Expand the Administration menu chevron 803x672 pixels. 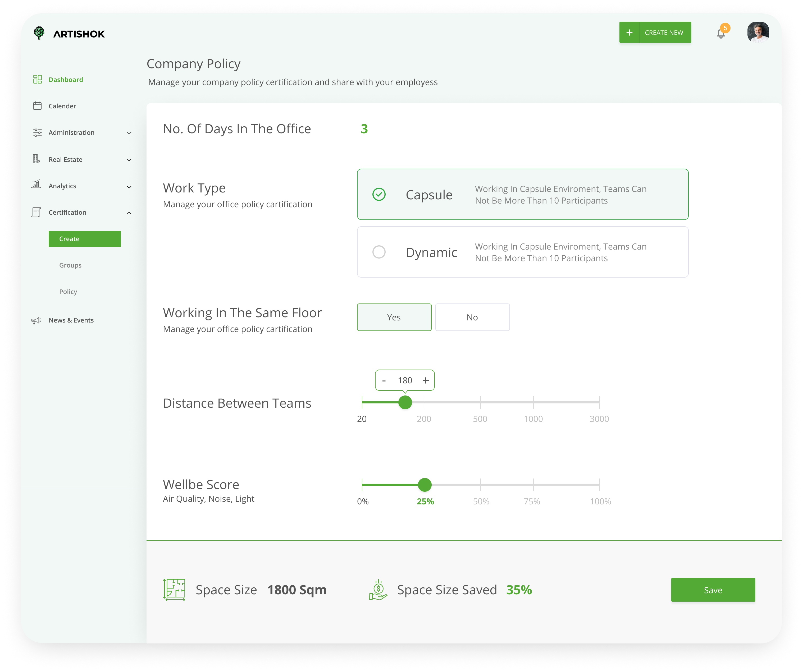point(129,133)
